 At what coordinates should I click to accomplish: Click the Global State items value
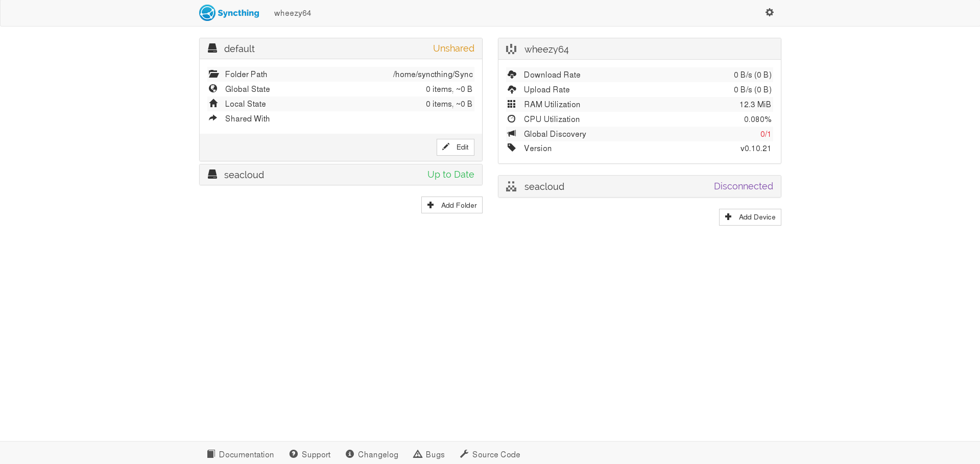pyautogui.click(x=449, y=89)
